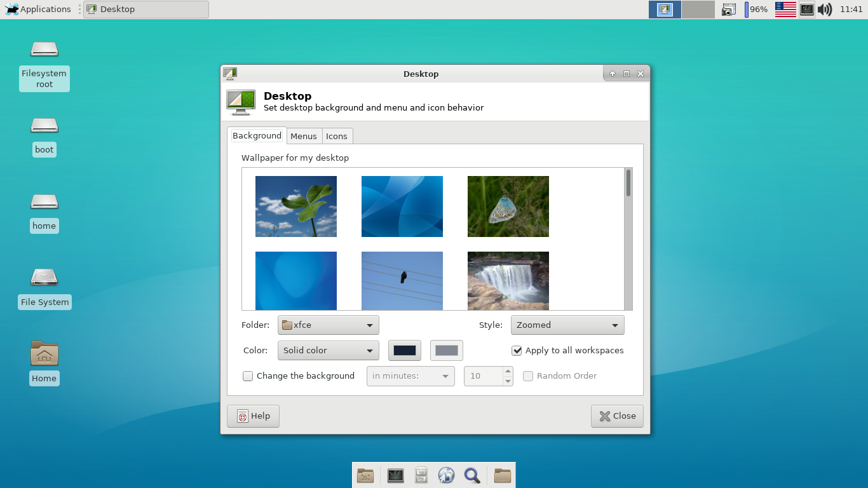Expand the Style dropdown showing Zoomed
This screenshot has width=868, height=488.
click(567, 325)
